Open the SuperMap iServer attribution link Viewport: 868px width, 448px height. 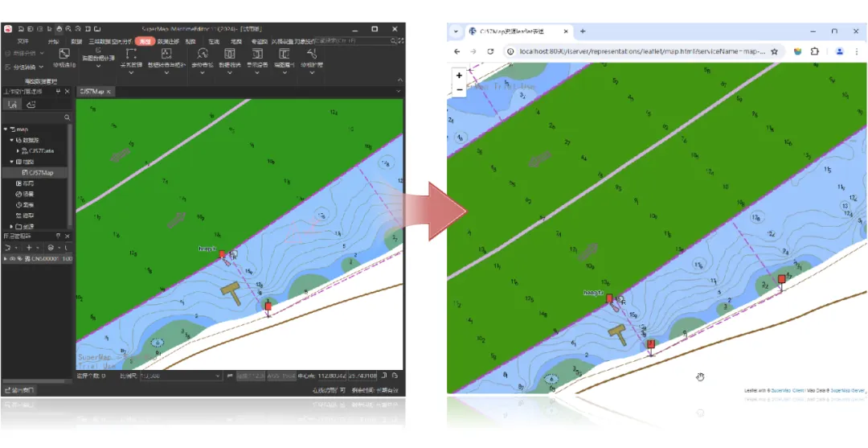847,390
